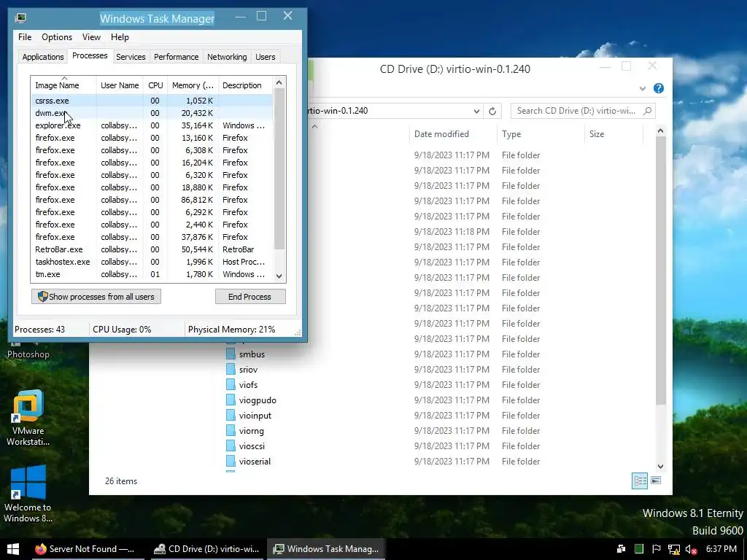
Task: Select the viogpudo folder
Action: pos(252,400)
